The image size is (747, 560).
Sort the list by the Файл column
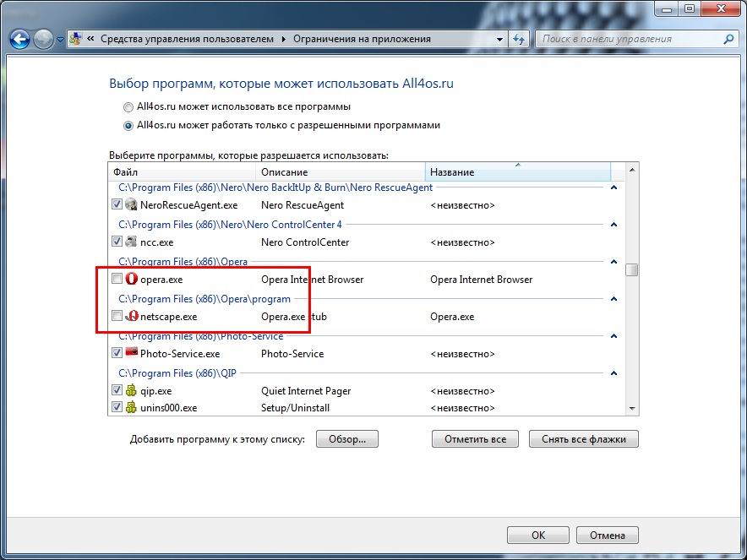tap(183, 172)
